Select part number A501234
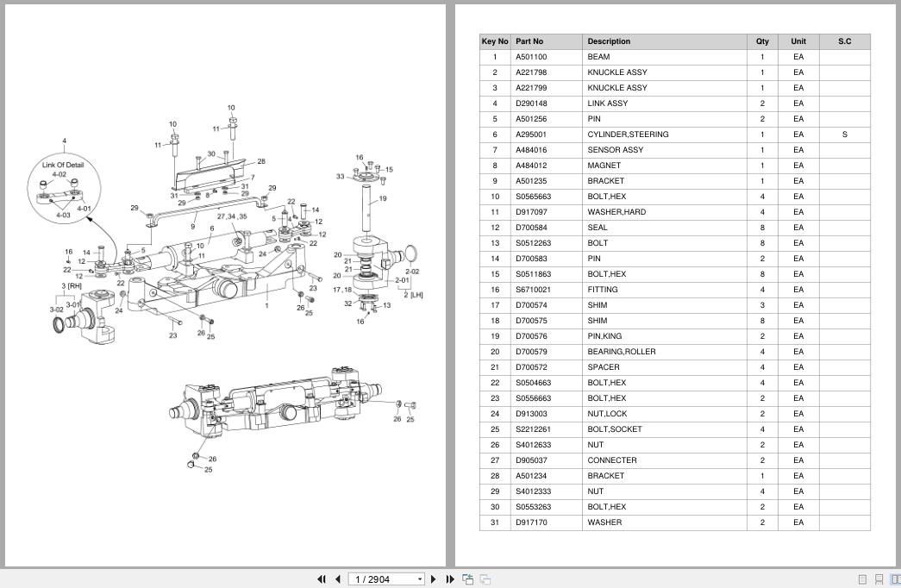Screen dimensions: 901x588 pos(531,476)
